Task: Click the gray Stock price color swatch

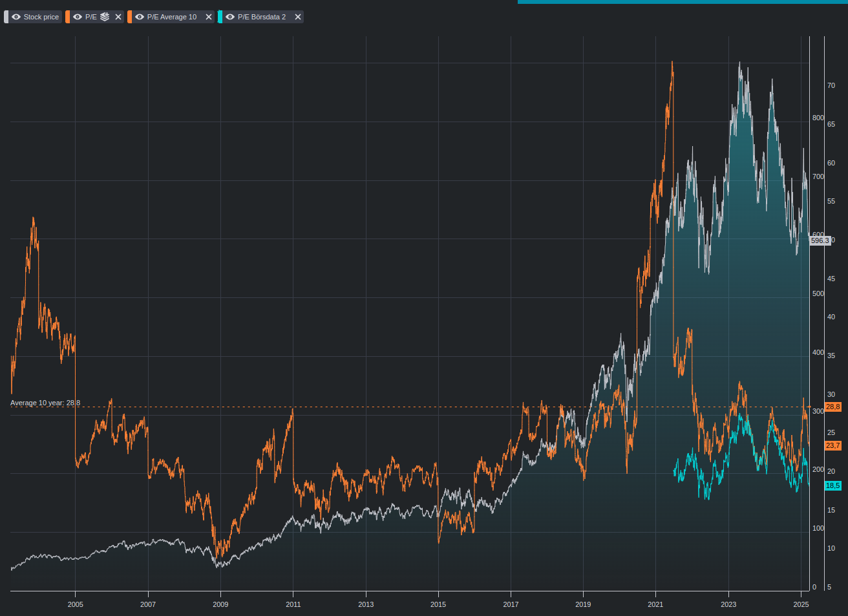Action: click(6, 17)
